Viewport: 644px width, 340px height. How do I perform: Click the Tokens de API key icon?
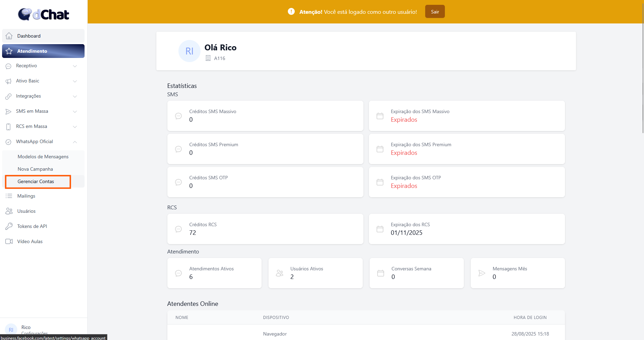9,226
